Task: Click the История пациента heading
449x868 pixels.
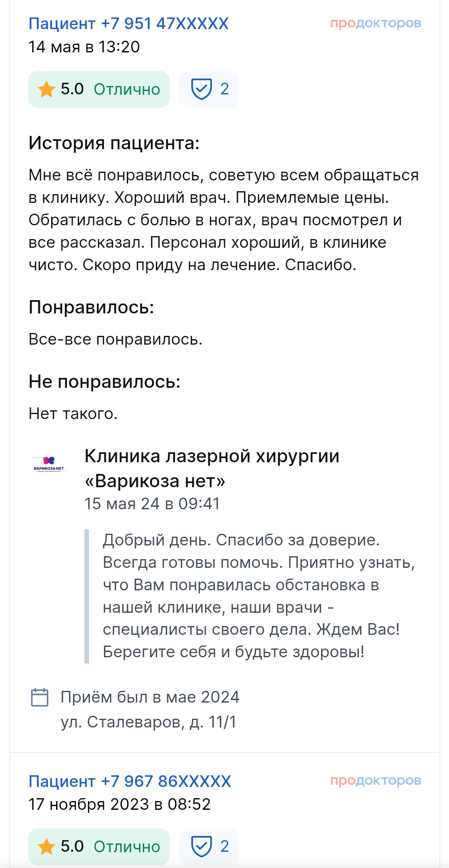Action: coord(114,143)
